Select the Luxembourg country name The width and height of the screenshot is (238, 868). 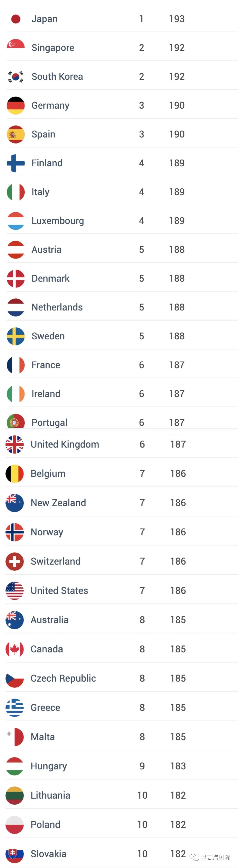point(58,221)
